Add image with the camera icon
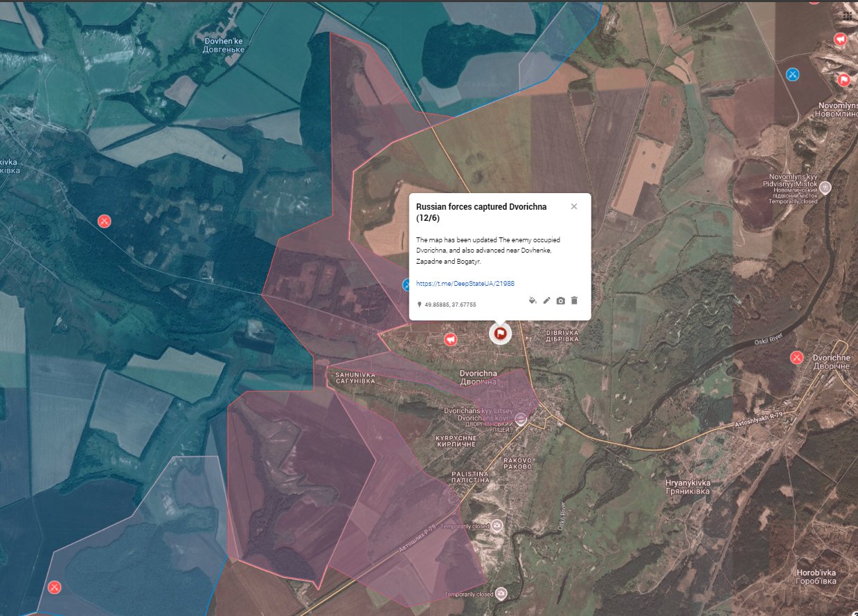Viewport: 858px width, 616px height. 560,300
